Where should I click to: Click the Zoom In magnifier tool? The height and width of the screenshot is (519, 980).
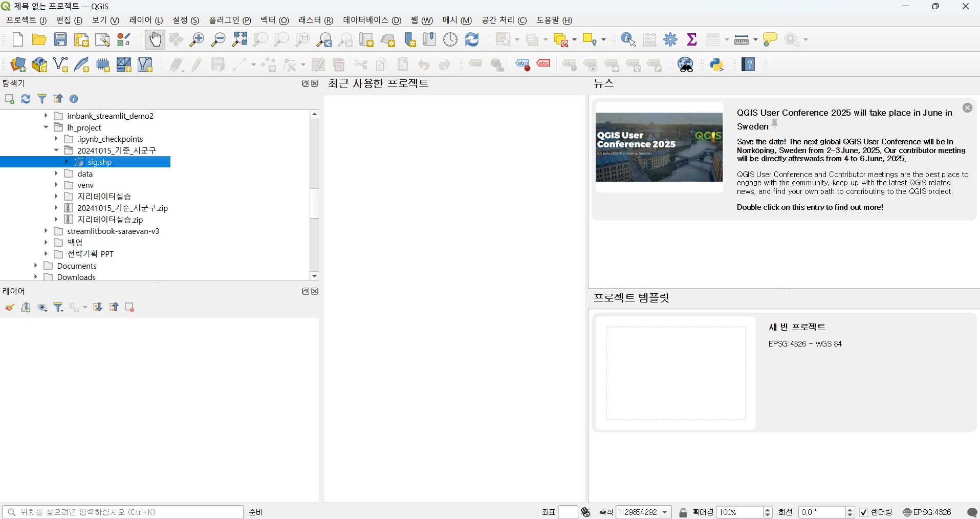[x=197, y=39]
